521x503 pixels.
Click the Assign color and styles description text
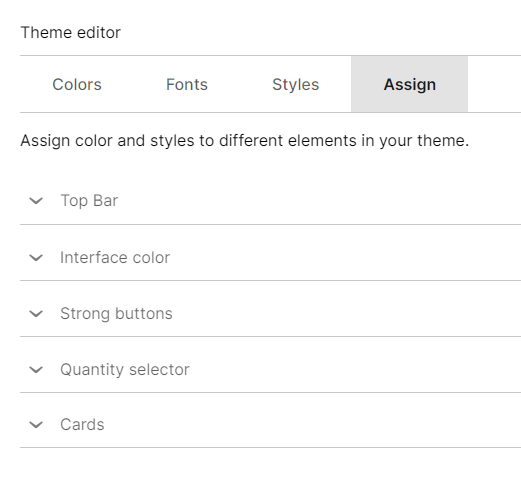point(245,140)
